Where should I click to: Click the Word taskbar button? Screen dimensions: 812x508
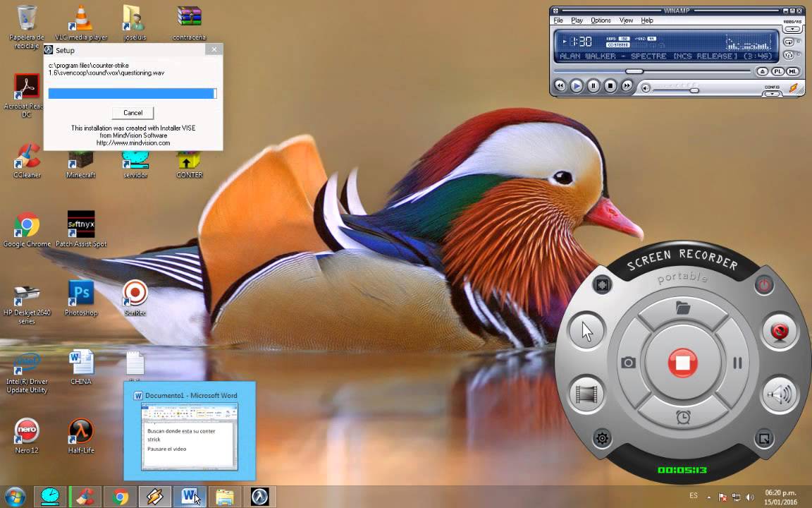click(x=189, y=497)
